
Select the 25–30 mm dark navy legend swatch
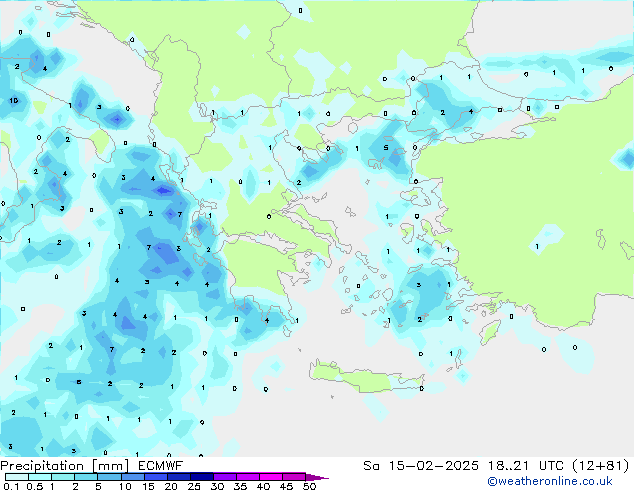click(202, 477)
